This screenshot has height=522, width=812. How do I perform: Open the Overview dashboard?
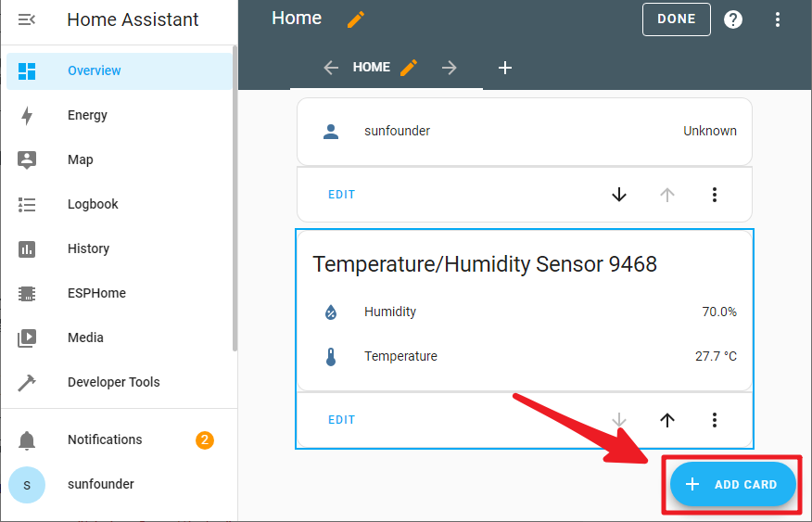coord(119,71)
